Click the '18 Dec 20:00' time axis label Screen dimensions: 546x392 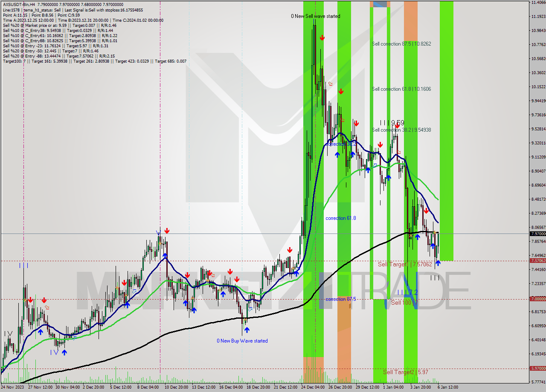pyautogui.click(x=258, y=387)
